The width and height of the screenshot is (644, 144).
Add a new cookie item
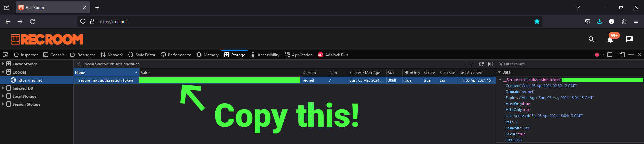pos(472,64)
